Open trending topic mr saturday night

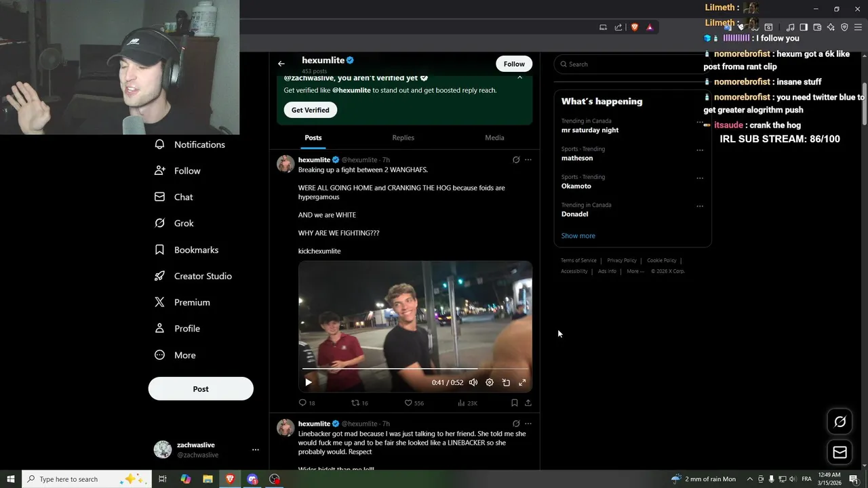pos(590,130)
